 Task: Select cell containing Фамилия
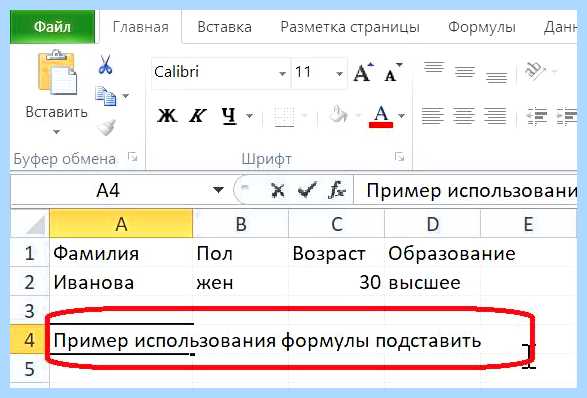(121, 253)
